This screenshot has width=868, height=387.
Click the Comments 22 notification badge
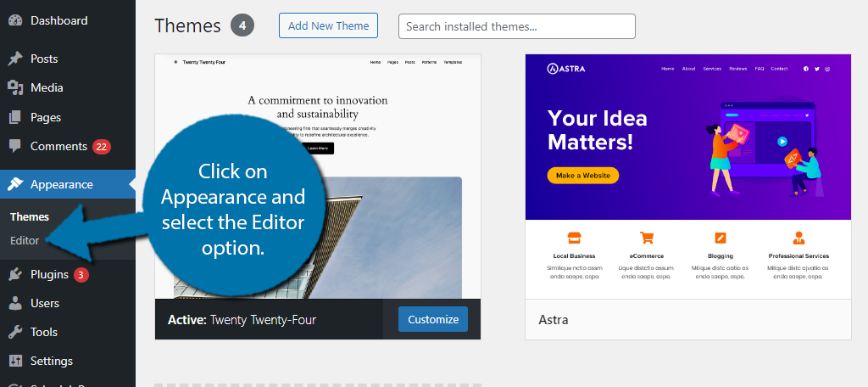click(x=102, y=147)
